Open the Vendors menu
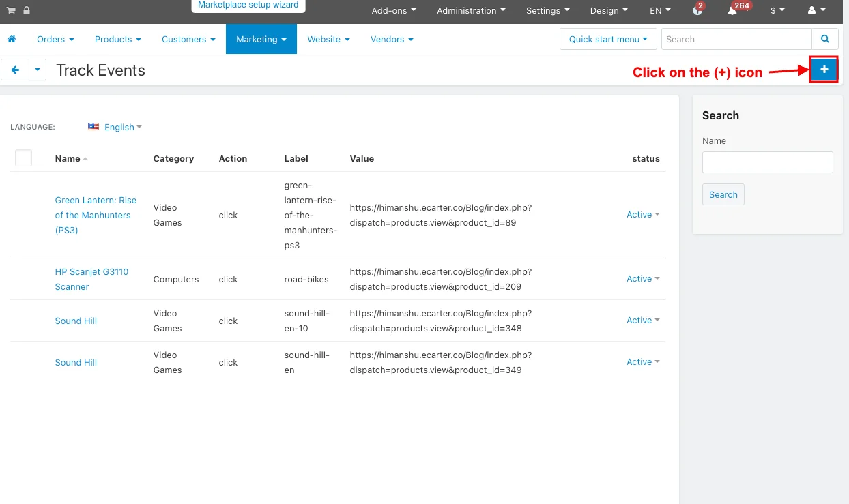Image resolution: width=849 pixels, height=504 pixels. click(392, 39)
